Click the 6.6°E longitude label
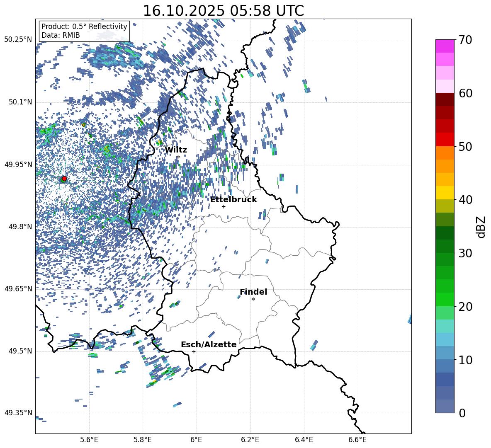Viewport: 491px width, 448px height. coord(357,440)
